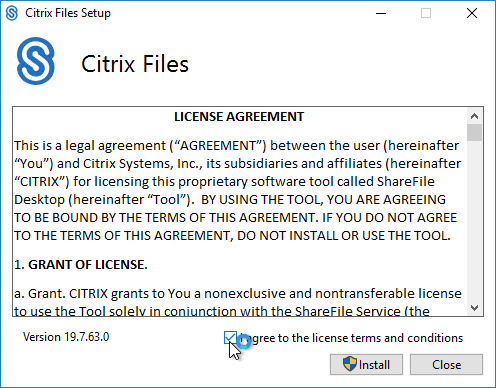The width and height of the screenshot is (496, 388).
Task: Click the Version 19.7.63.0 label
Action: tap(66, 337)
